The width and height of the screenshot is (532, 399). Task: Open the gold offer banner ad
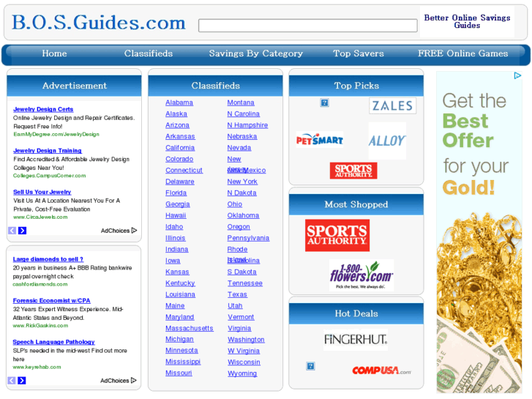click(479, 232)
